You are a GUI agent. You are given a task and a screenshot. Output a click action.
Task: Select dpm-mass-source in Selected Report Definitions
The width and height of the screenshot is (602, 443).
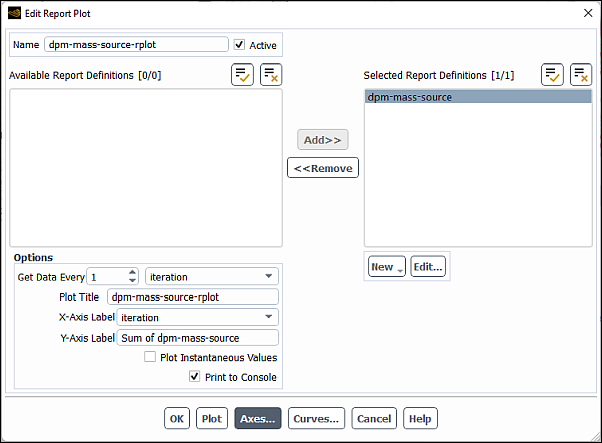(x=478, y=97)
